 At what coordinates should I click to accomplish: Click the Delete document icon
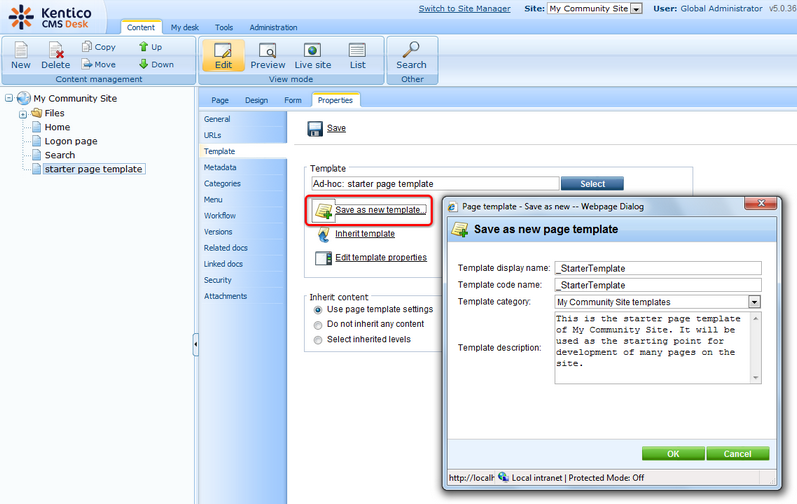pos(56,49)
